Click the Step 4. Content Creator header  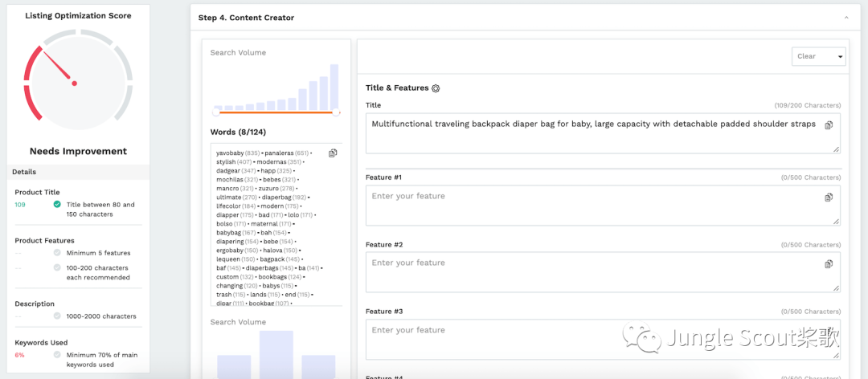[246, 18]
